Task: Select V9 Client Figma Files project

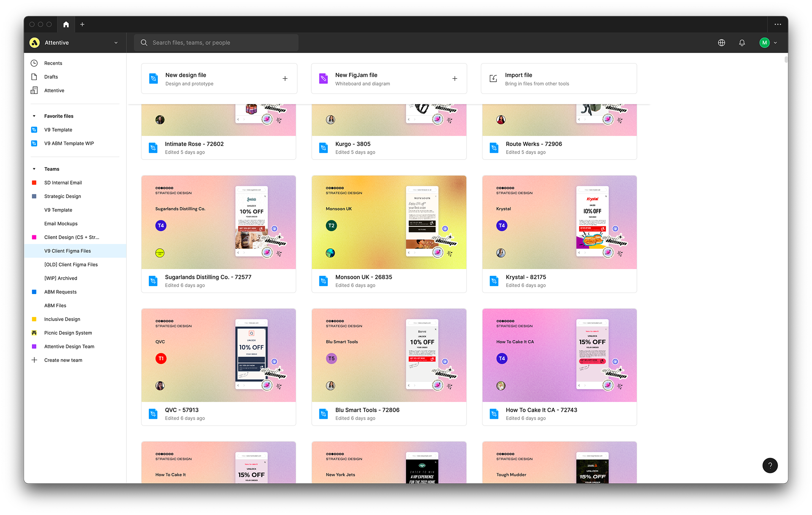Action: 75,251
